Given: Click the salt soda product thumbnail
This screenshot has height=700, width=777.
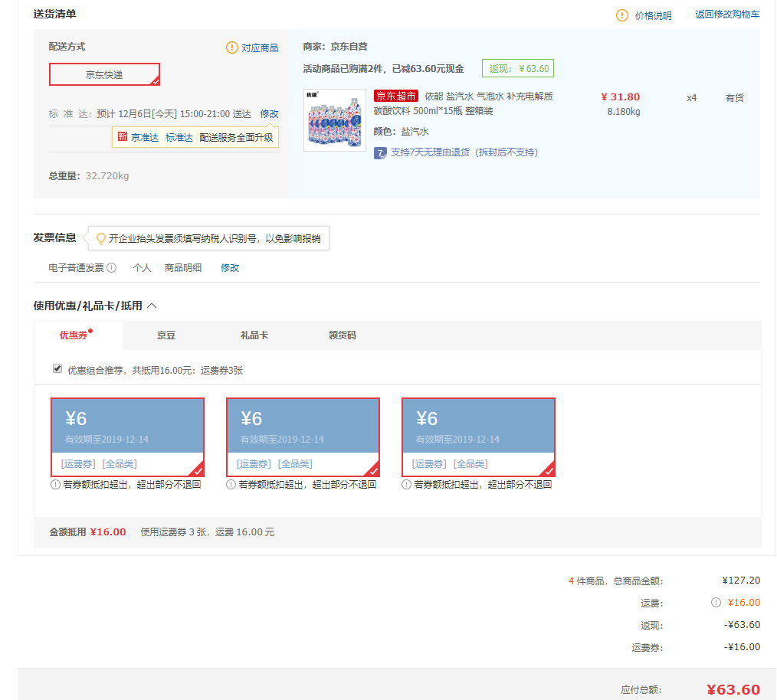Looking at the screenshot, I should click(335, 120).
